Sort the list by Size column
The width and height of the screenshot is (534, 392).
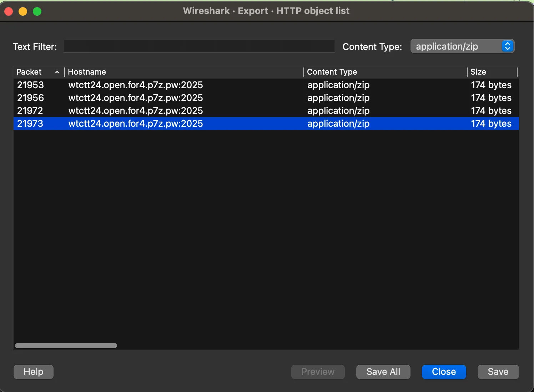coord(478,72)
